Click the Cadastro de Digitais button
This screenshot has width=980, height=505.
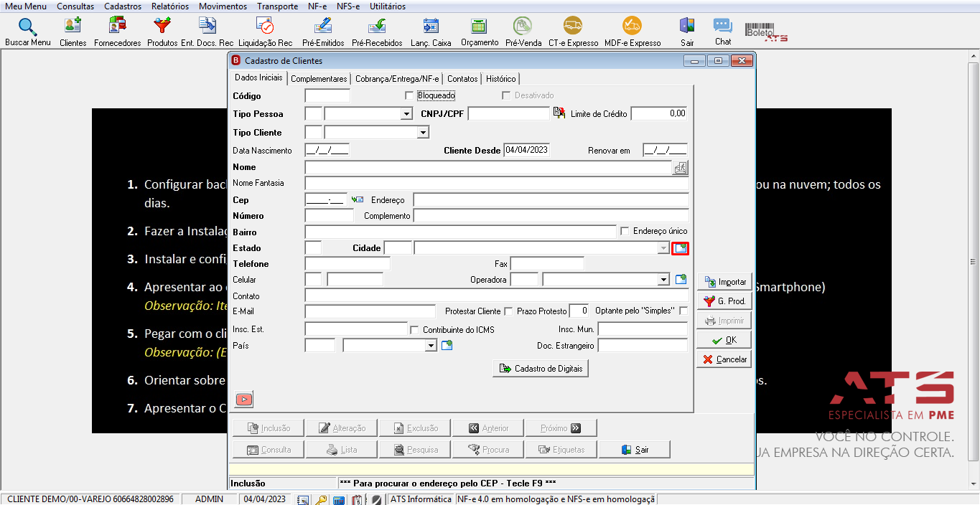[x=541, y=369]
